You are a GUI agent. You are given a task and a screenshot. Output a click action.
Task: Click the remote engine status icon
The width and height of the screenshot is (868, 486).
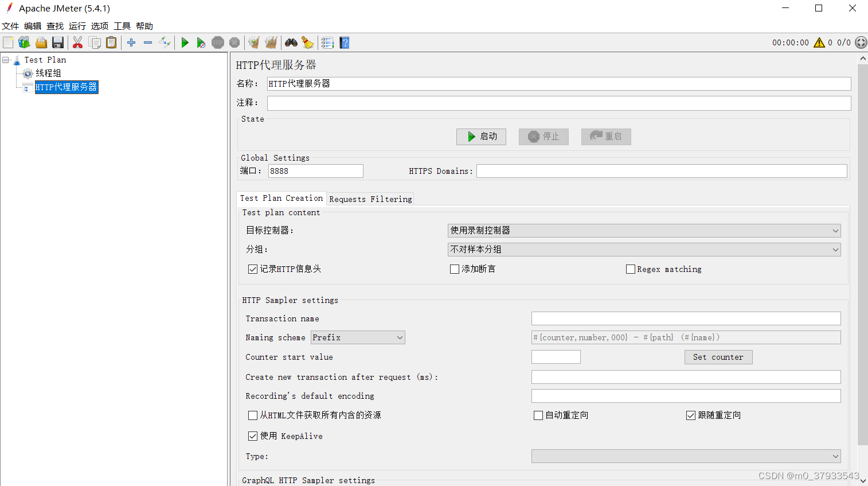click(861, 42)
